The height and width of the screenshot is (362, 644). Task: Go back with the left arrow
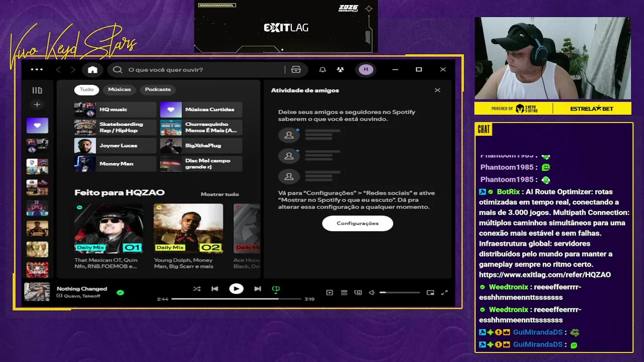(x=58, y=70)
